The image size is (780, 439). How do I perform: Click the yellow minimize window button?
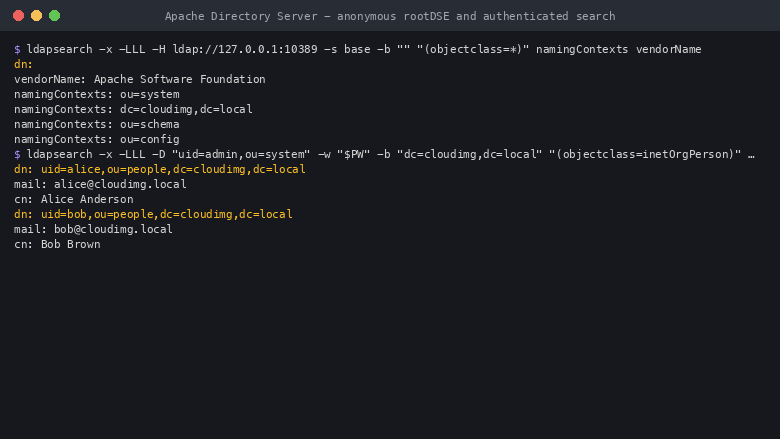click(36, 15)
